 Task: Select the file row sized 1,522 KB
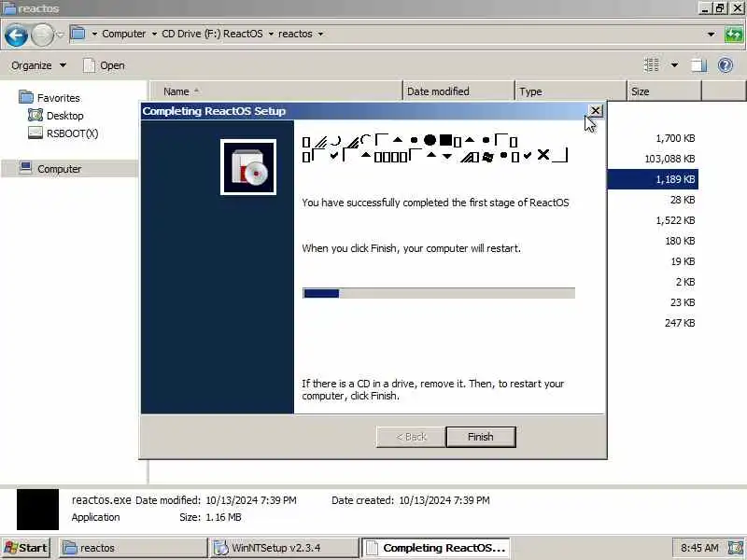tap(675, 220)
